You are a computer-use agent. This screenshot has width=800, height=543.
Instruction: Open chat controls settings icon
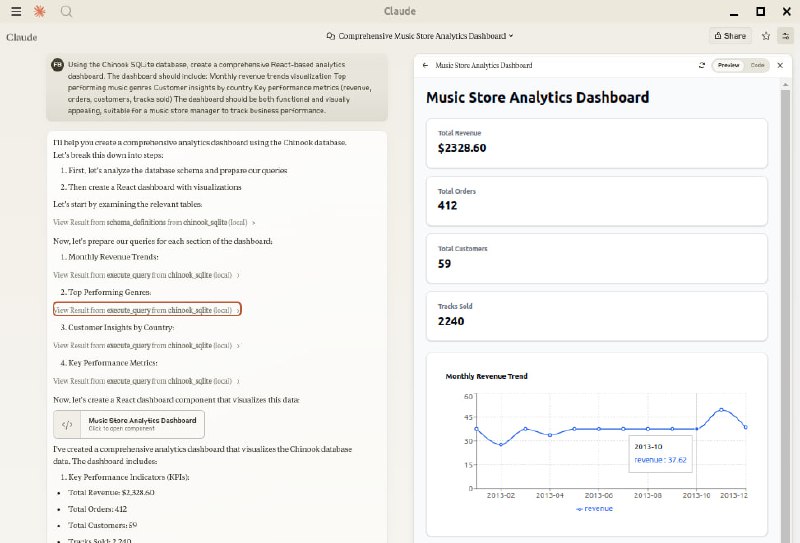point(785,36)
